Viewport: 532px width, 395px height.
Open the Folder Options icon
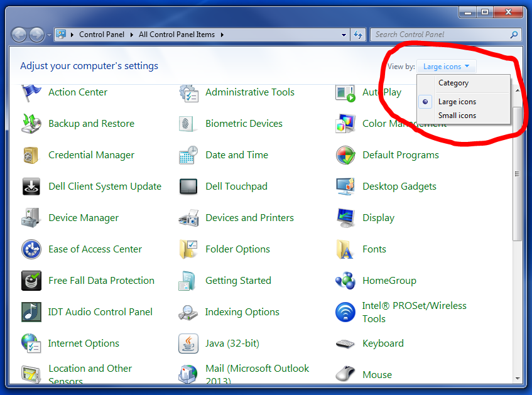[188, 249]
